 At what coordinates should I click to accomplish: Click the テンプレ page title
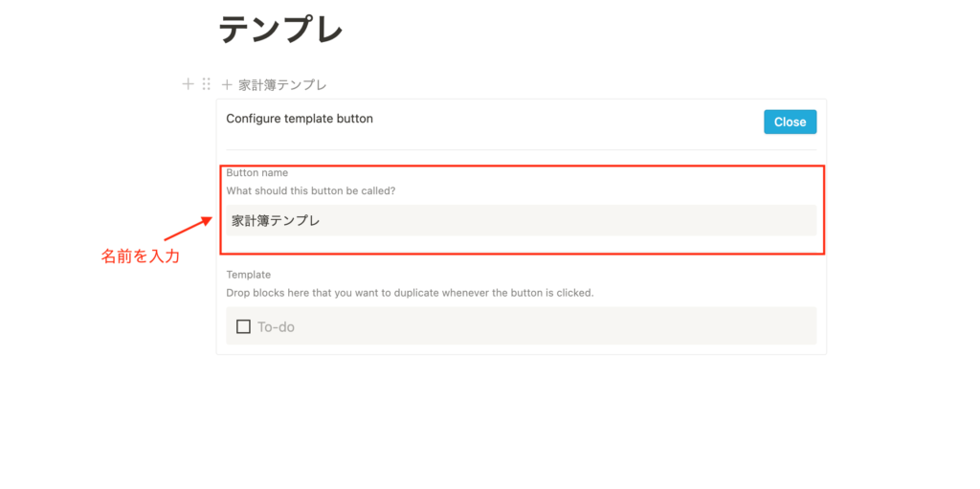280,30
